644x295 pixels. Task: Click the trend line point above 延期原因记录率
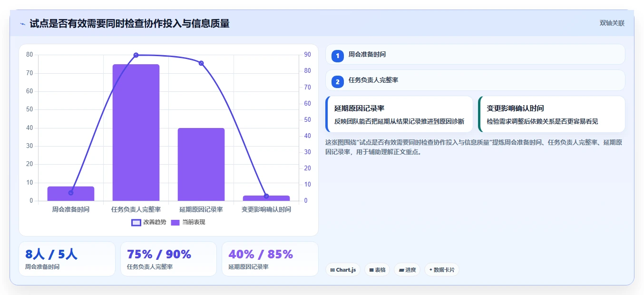pyautogui.click(x=201, y=63)
